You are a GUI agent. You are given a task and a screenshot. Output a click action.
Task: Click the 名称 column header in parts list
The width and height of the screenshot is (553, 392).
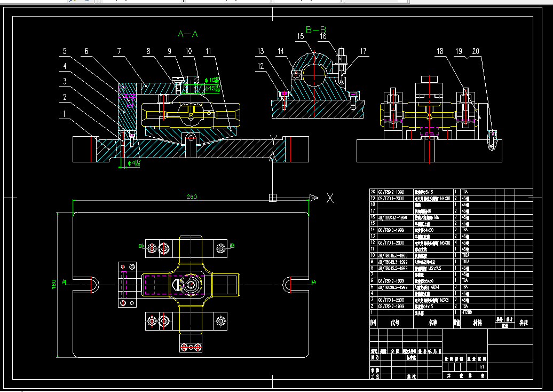tap(433, 323)
